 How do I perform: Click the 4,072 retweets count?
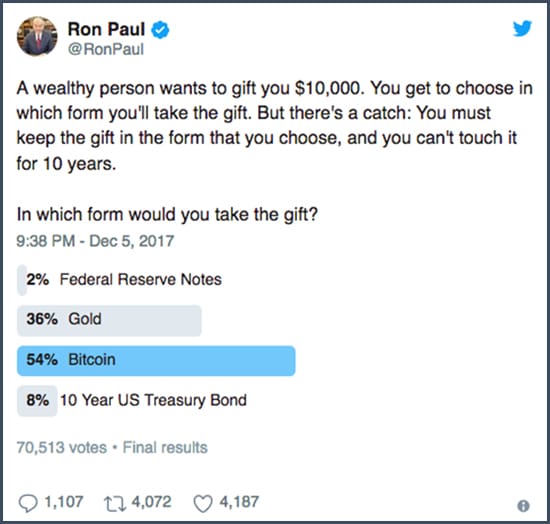[152, 502]
